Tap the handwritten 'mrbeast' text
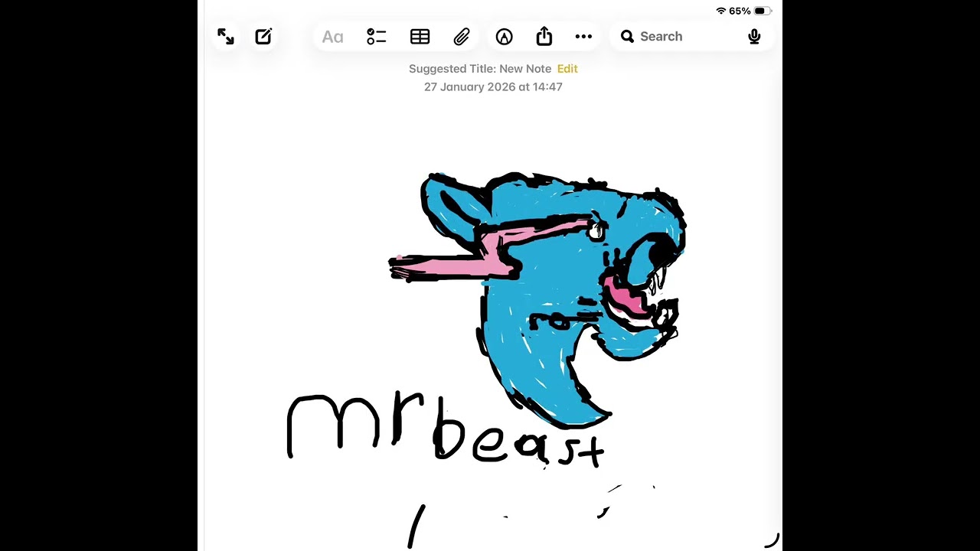Screen dimensions: 980x551 click(x=446, y=429)
